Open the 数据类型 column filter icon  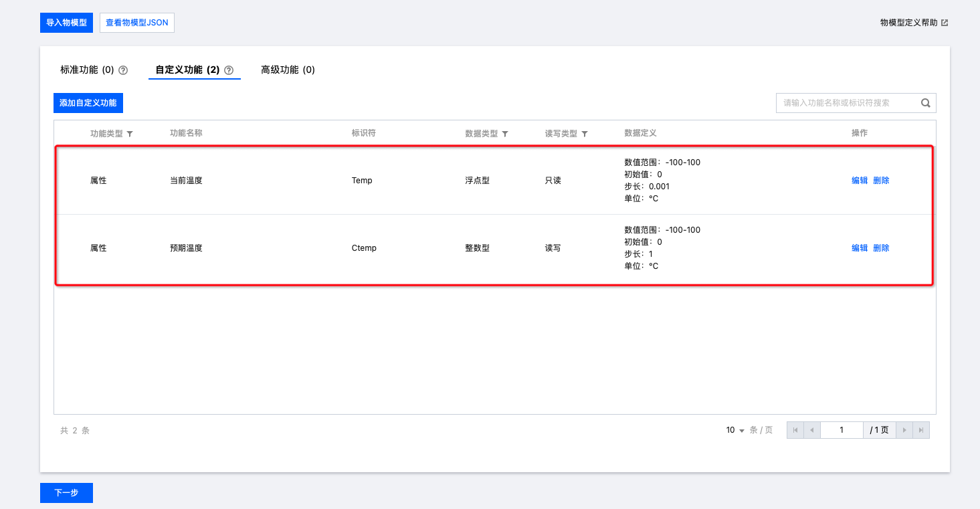click(x=505, y=134)
